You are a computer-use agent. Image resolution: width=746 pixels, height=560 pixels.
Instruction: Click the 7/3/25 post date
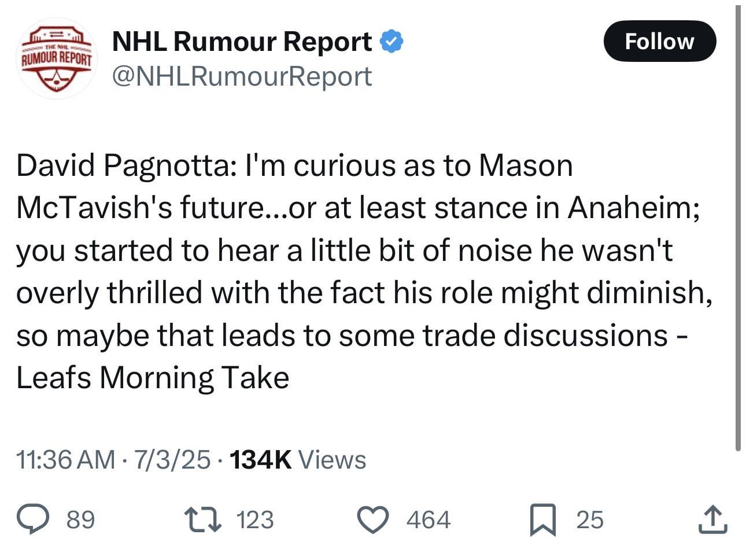pos(172,460)
